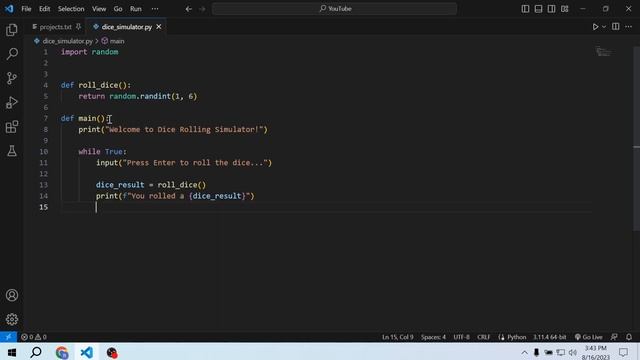Toggle the primary side bar
The image size is (640, 360).
pyautogui.click(x=525, y=9)
